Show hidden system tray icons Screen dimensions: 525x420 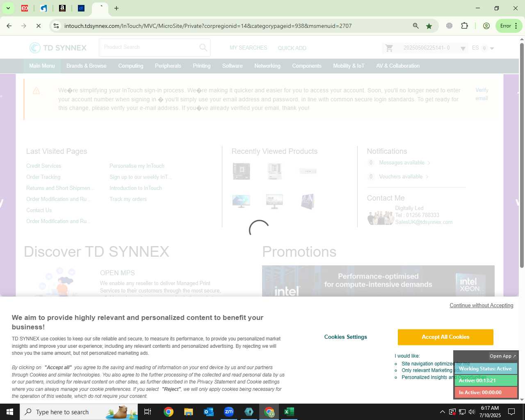pyautogui.click(x=442, y=412)
